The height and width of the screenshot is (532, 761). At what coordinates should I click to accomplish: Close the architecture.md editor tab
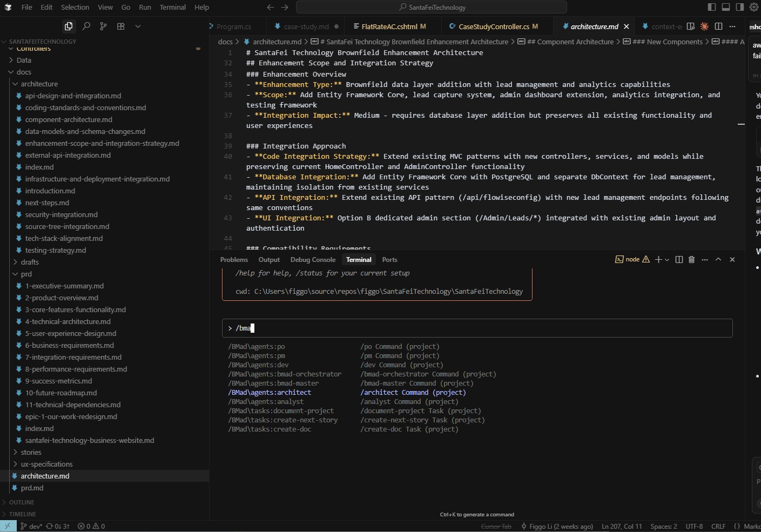(627, 26)
